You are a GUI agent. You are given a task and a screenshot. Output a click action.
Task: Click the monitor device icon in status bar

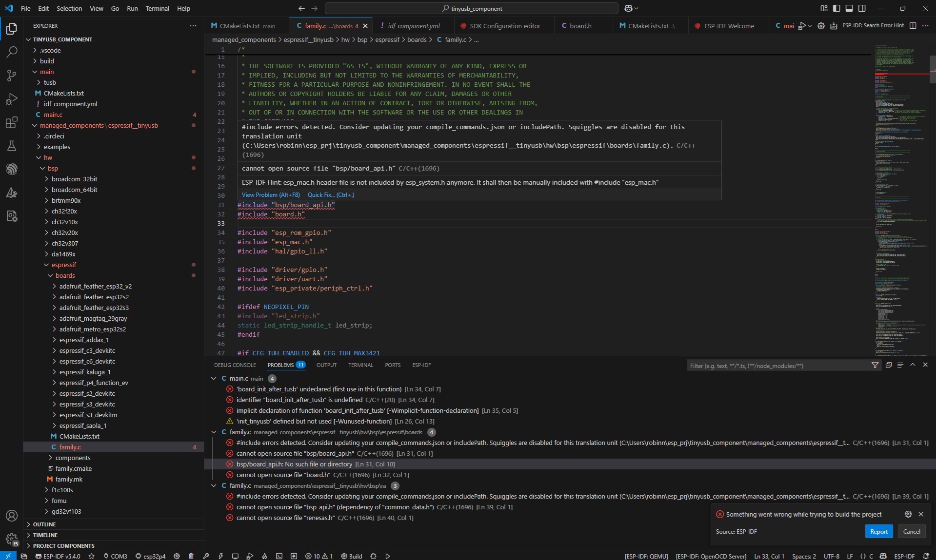pyautogui.click(x=235, y=556)
